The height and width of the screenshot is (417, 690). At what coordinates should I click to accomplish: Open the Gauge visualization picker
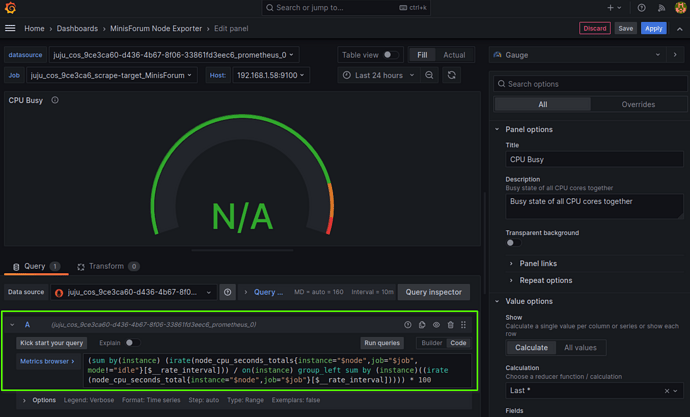click(577, 55)
